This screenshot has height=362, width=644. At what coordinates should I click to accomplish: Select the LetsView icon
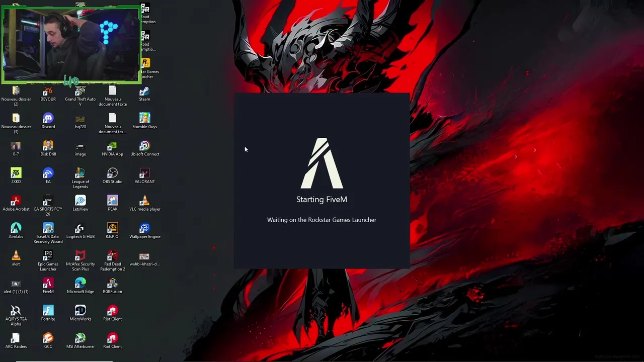80,204
